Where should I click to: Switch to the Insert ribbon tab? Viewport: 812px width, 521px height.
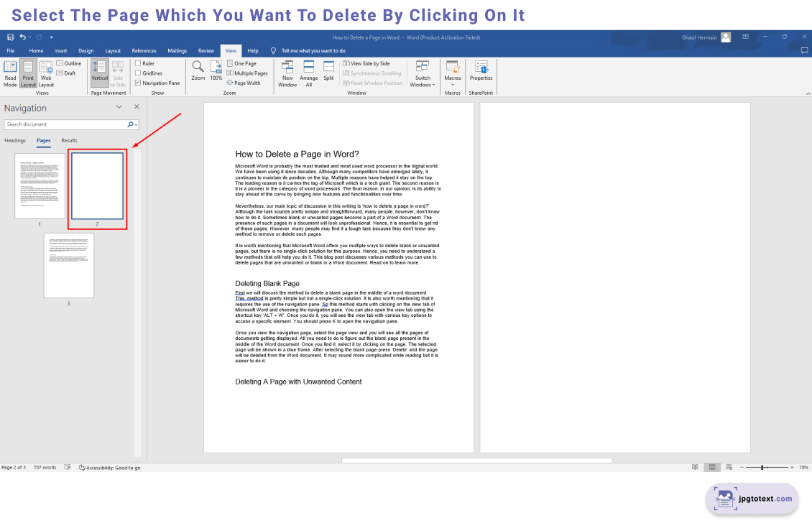[60, 51]
